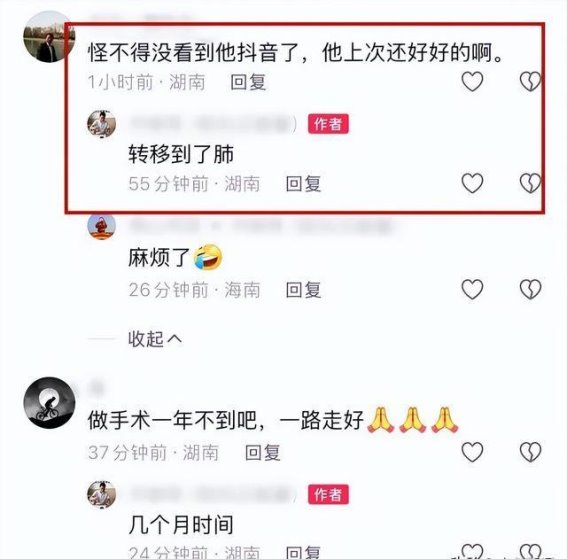Like the author's reply '转移到了肺'
Screen dimensions: 567x559
click(x=472, y=183)
